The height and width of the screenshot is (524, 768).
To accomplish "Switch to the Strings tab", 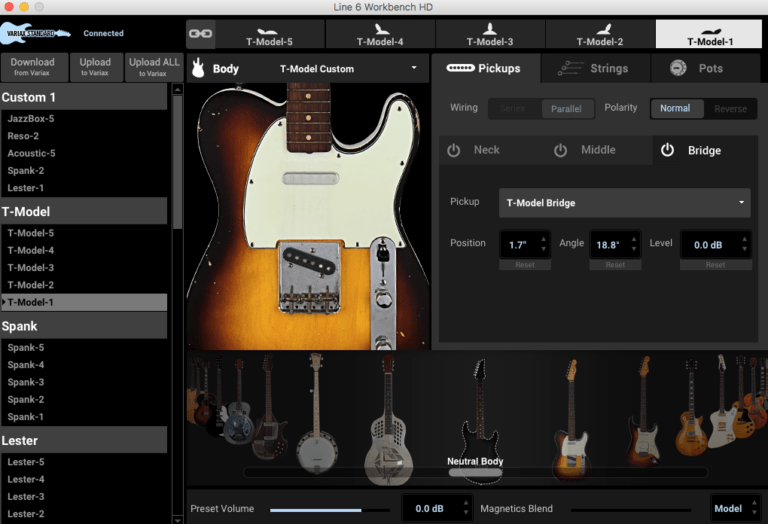I will [x=595, y=68].
